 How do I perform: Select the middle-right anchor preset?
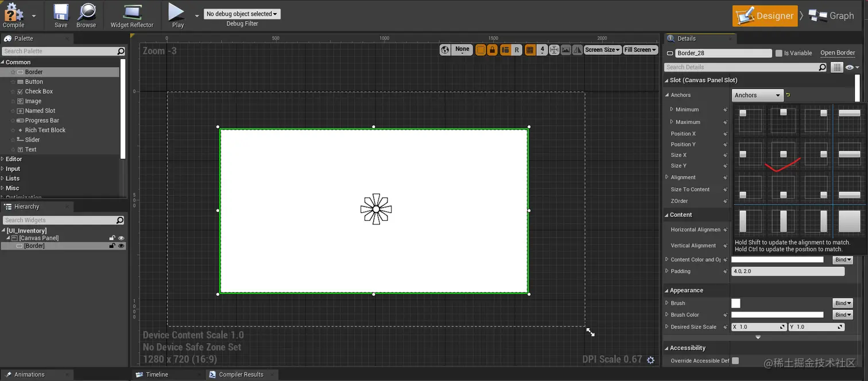click(816, 154)
